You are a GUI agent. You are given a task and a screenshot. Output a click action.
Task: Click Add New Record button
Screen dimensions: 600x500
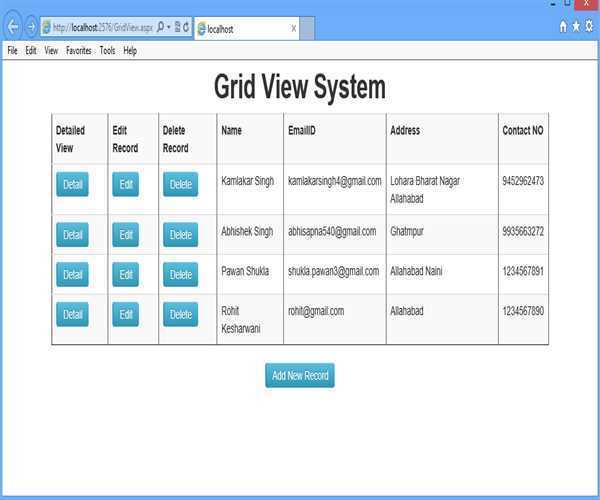(300, 376)
